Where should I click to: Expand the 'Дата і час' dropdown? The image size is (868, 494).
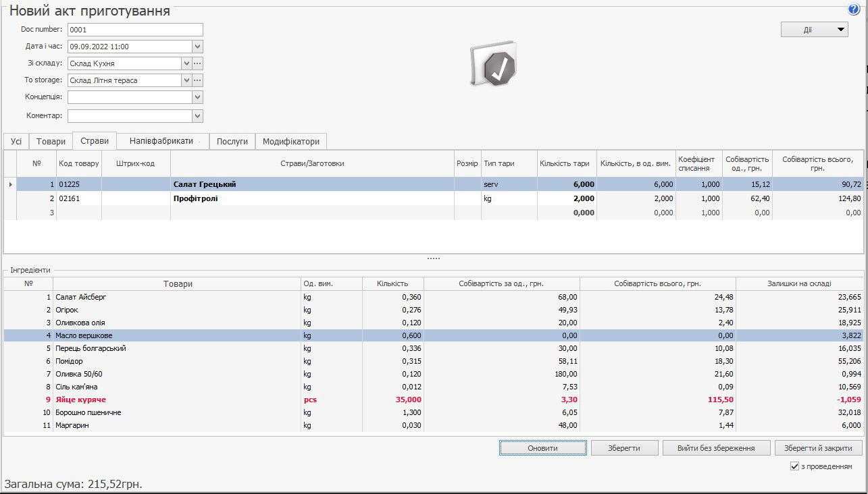click(197, 47)
